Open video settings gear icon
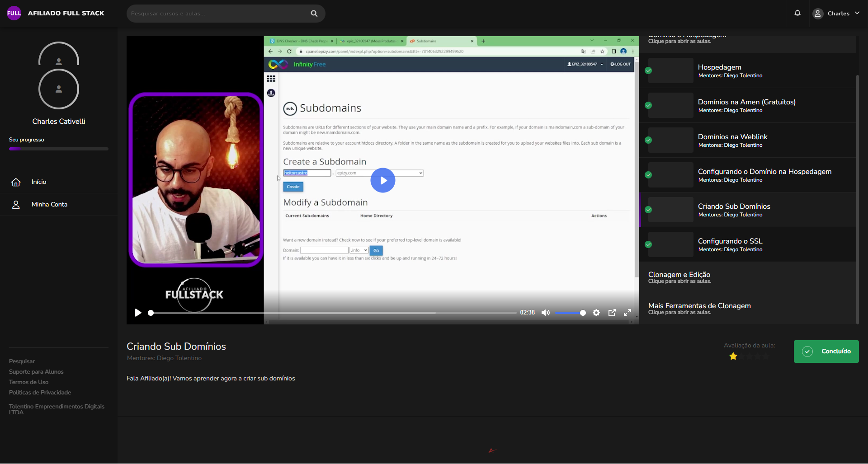 click(596, 313)
